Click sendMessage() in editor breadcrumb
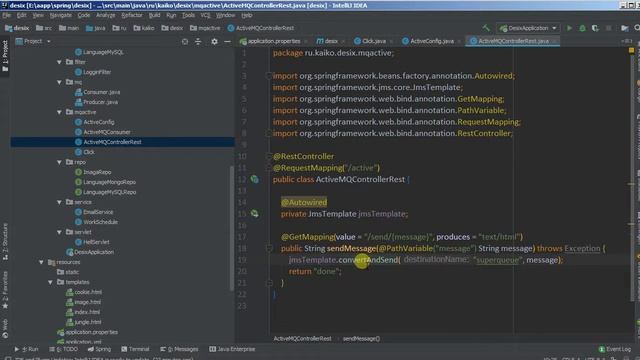Viewport: 640px width, 360px height. click(361, 339)
